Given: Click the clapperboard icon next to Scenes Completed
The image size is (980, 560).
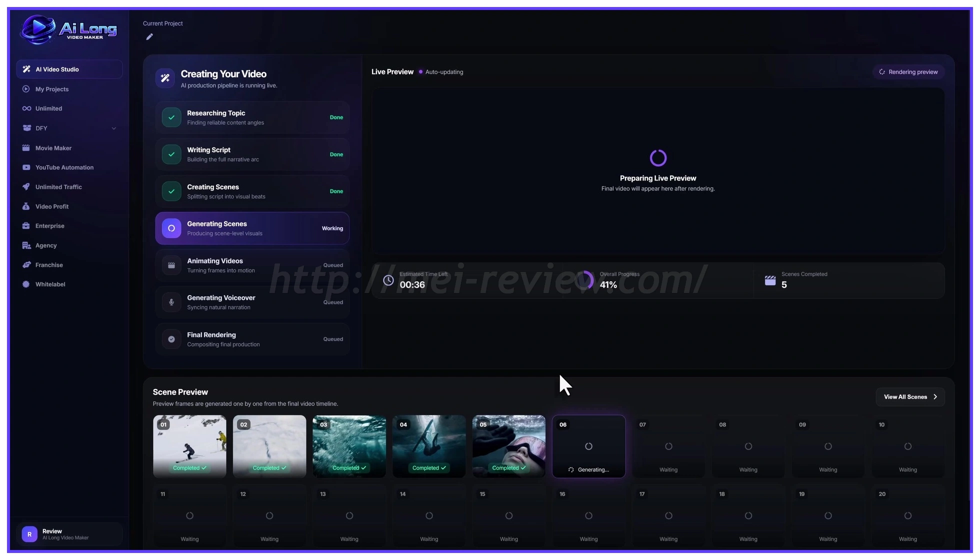Looking at the screenshot, I should coord(770,280).
